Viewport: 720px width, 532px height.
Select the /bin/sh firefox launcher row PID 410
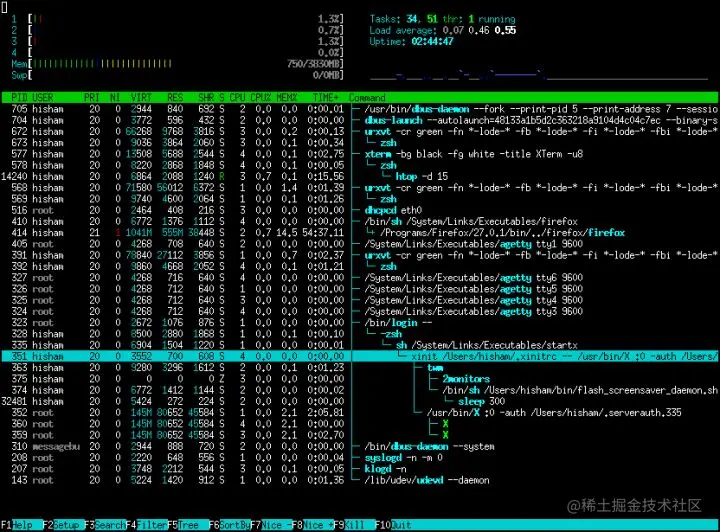click(360, 221)
